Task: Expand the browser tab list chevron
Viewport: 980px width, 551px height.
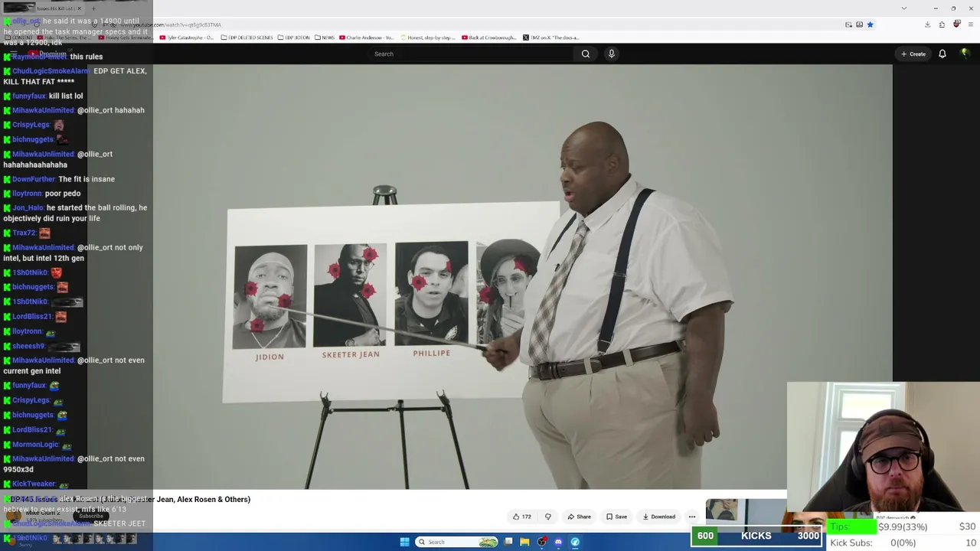Action: [x=904, y=8]
